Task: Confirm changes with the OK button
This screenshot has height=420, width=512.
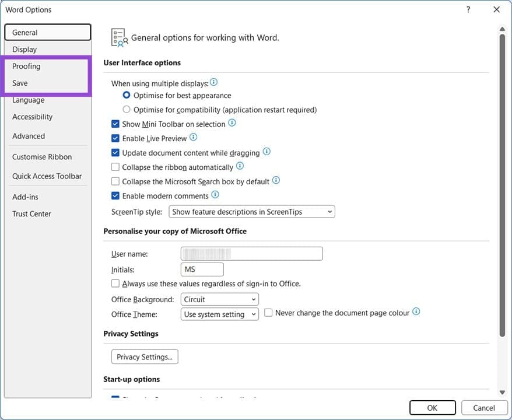Action: [x=433, y=407]
